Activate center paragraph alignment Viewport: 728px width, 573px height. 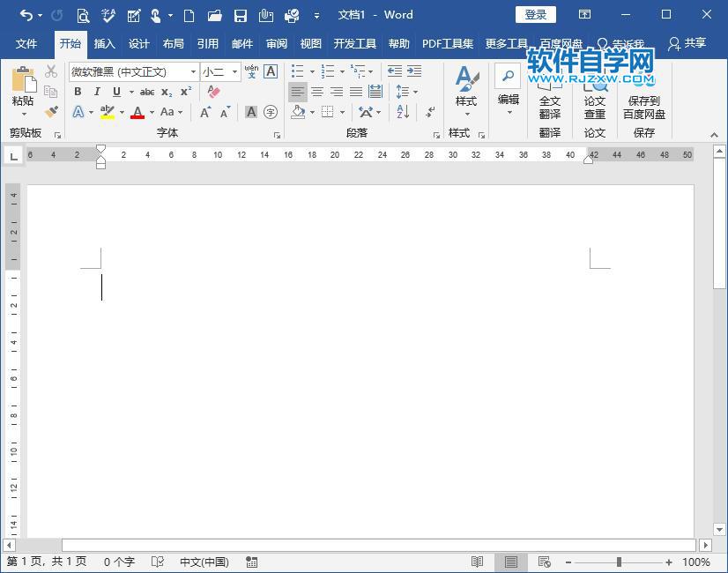coord(319,92)
